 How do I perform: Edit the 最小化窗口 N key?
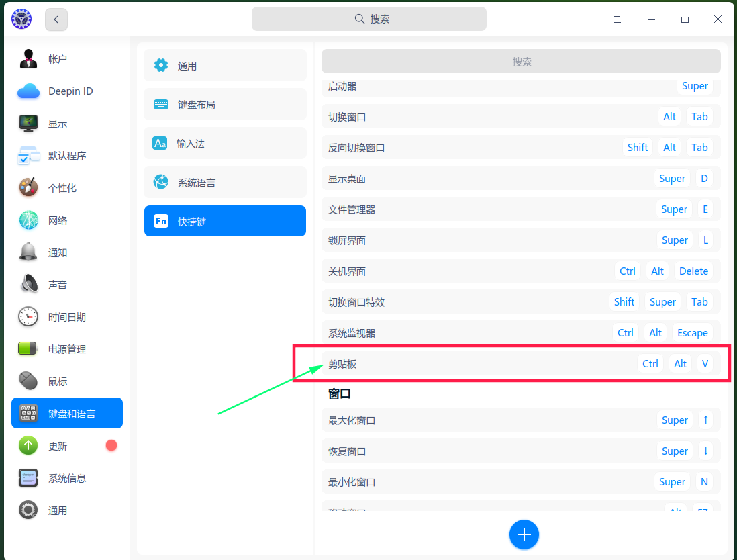pos(704,482)
